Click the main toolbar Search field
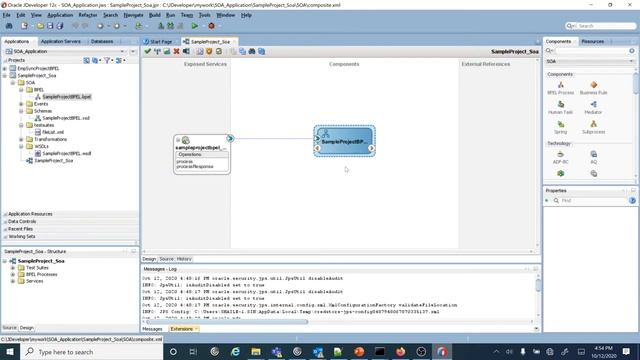This screenshot has height=360, width=640. click(x=601, y=26)
